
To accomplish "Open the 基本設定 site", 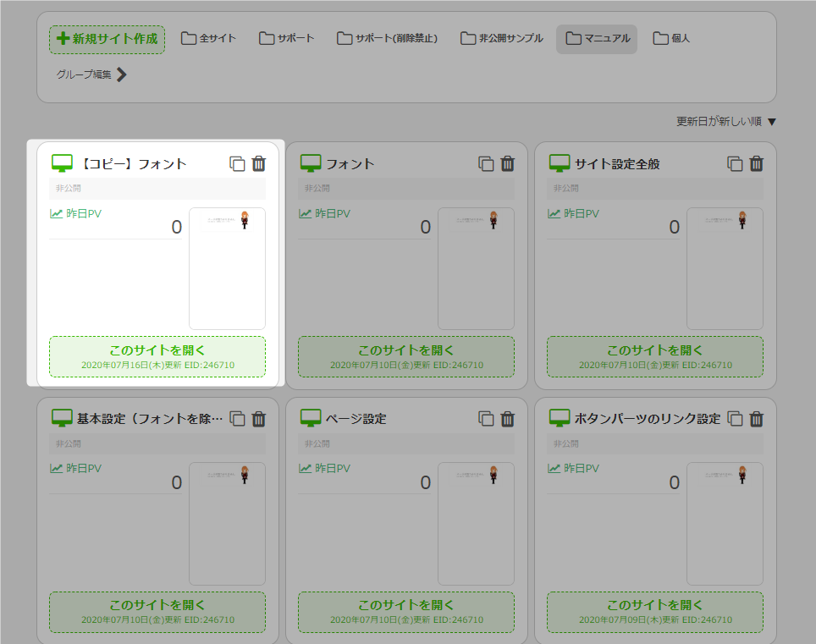I will coord(157,613).
